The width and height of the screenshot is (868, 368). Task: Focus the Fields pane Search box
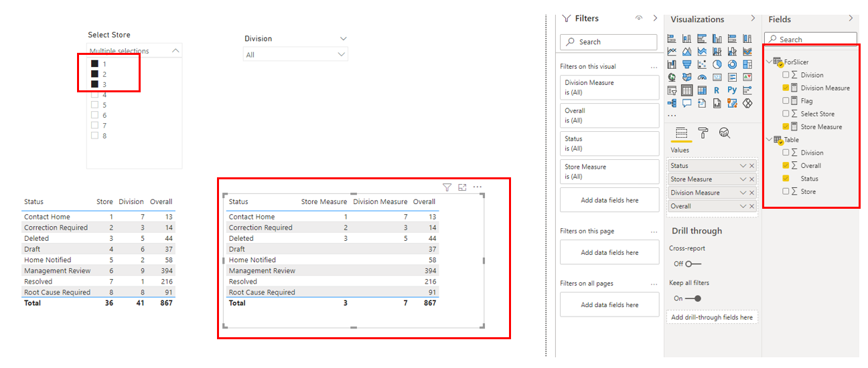(x=810, y=39)
